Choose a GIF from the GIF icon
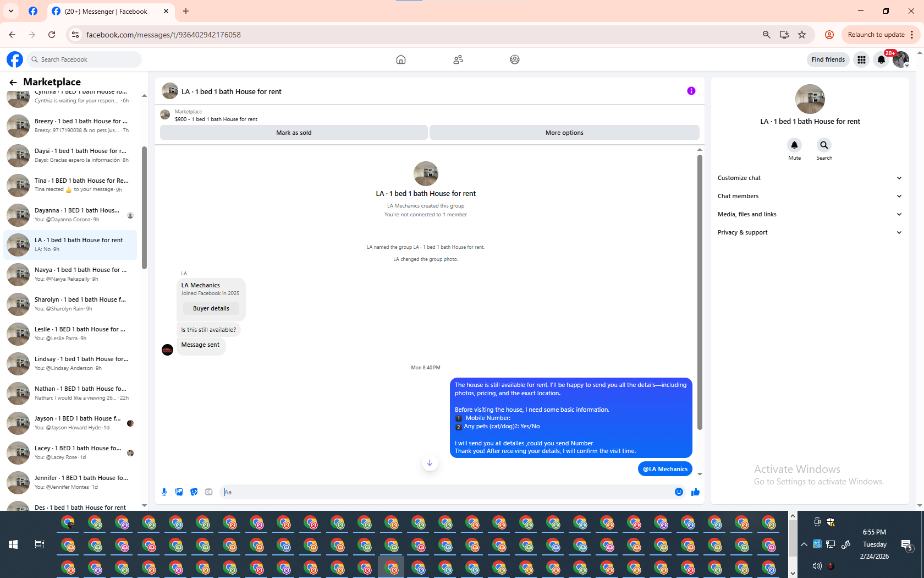The image size is (924, 578). click(208, 492)
